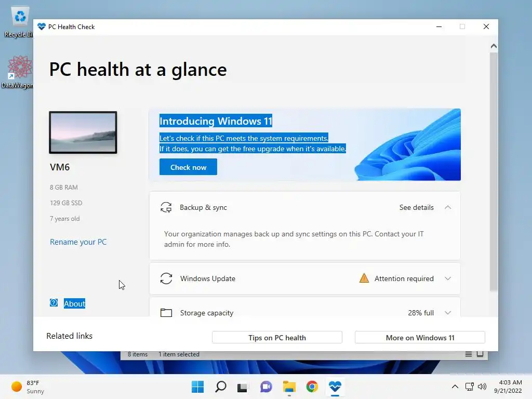Open the About link
This screenshot has height=399, width=532.
coord(75,303)
